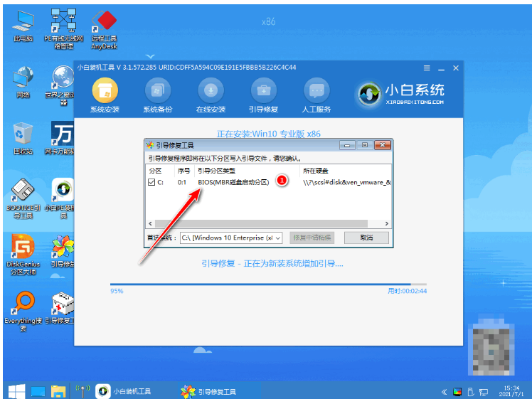Open File Explorer from the taskbar
Viewport: 532px width, 399px height.
point(58,392)
